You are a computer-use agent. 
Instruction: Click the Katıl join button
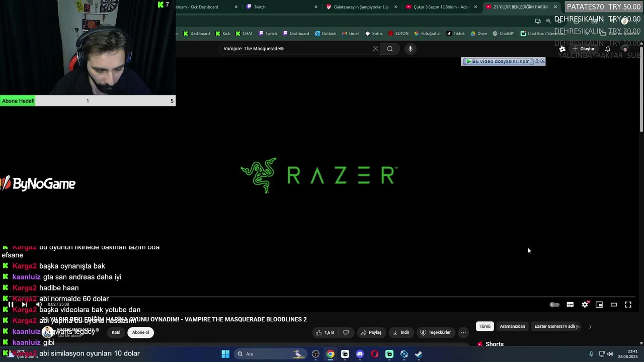[x=116, y=332]
